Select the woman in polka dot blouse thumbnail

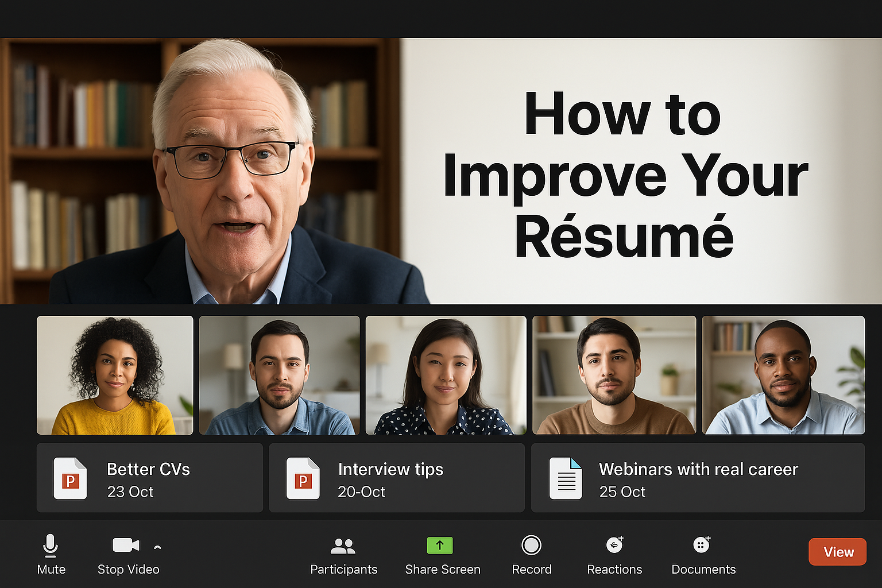(446, 375)
